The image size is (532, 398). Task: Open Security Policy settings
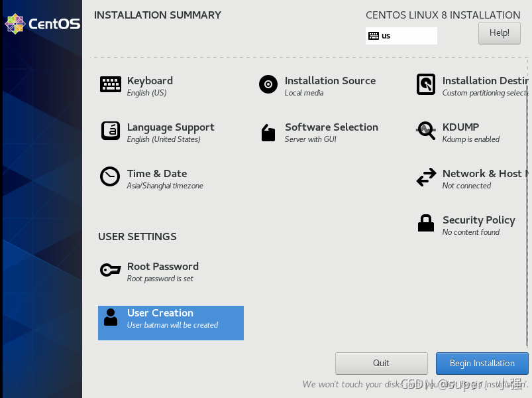pyautogui.click(x=479, y=220)
